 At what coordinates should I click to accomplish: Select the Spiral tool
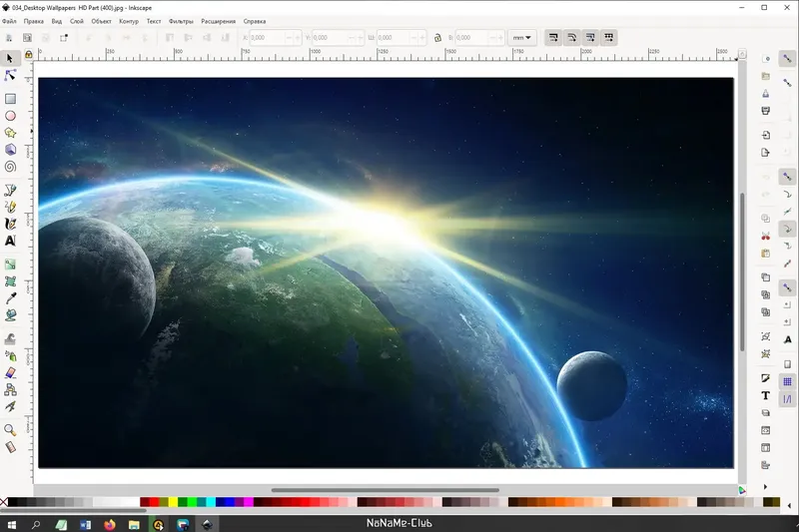pyautogui.click(x=10, y=167)
